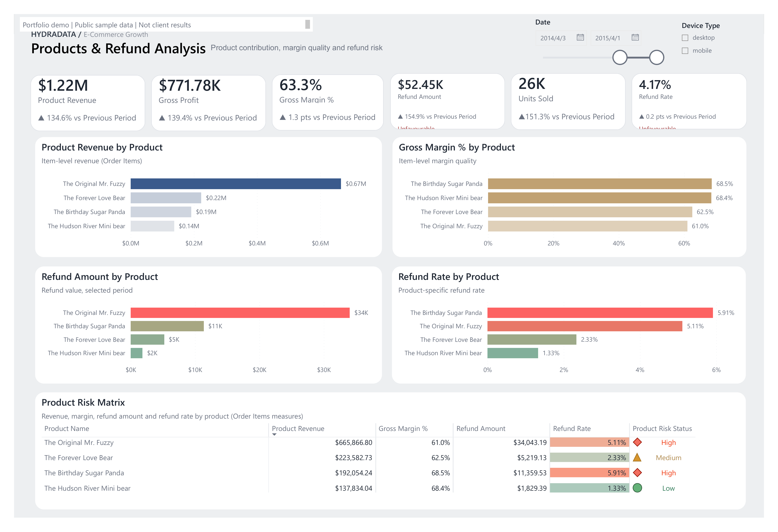Enable the mobile device type checkbox
Image resolution: width=778 pixels, height=532 pixels.
(x=685, y=51)
